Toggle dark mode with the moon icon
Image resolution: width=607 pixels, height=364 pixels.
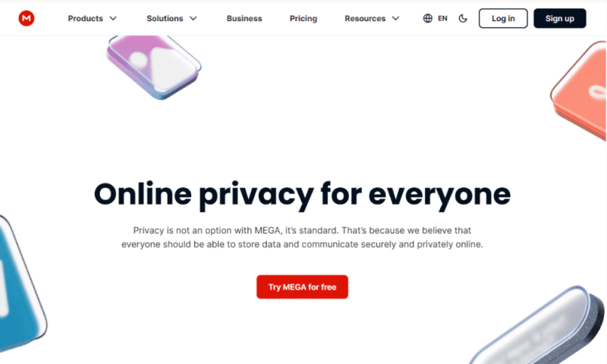coord(464,18)
